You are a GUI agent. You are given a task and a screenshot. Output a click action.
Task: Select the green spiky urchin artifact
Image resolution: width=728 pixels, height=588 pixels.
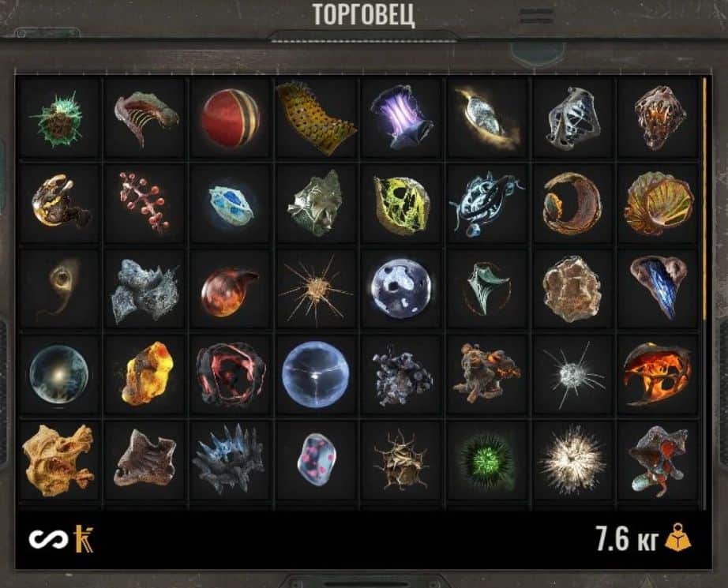(58, 119)
